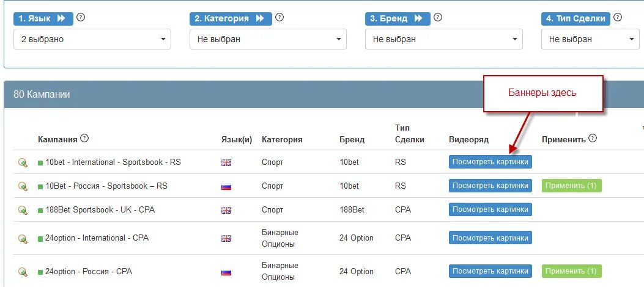This screenshot has width=644, height=287.
Task: Click help icon beside Кампания column header
Action: coord(84,138)
